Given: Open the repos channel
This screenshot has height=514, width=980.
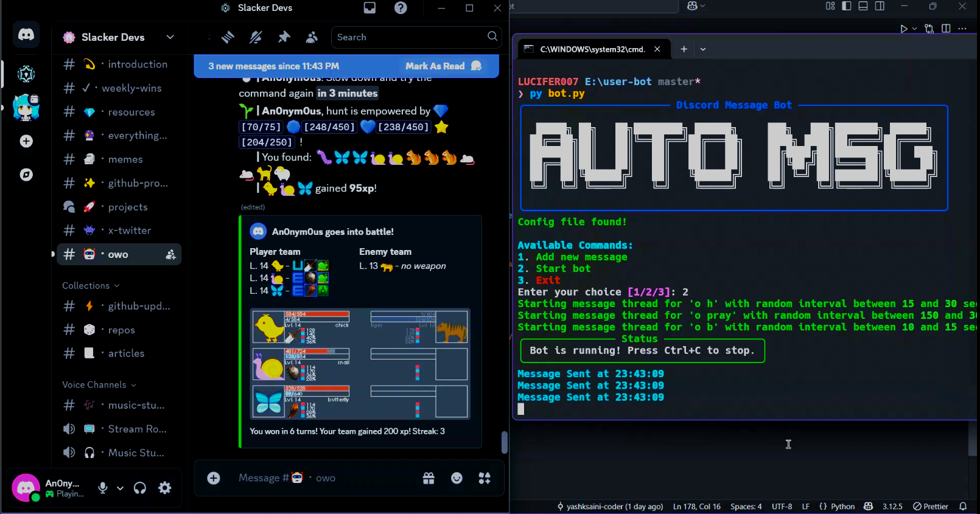Looking at the screenshot, I should pos(119,330).
